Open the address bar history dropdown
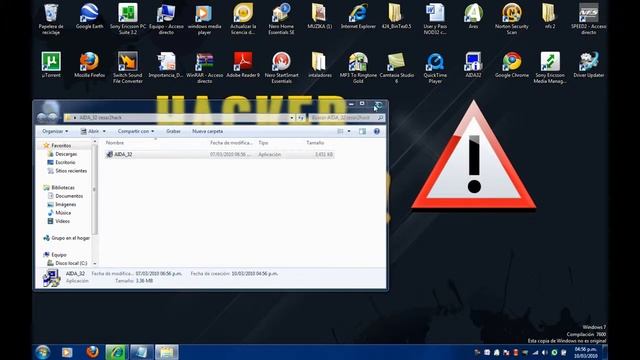Viewport: 640px width, 360px height. pos(292,118)
